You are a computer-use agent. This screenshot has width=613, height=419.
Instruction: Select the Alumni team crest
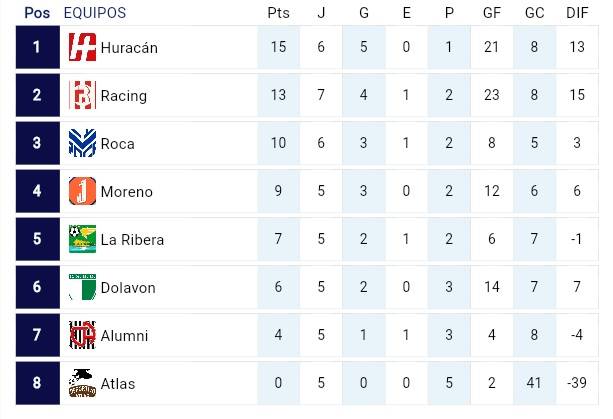tap(82, 336)
